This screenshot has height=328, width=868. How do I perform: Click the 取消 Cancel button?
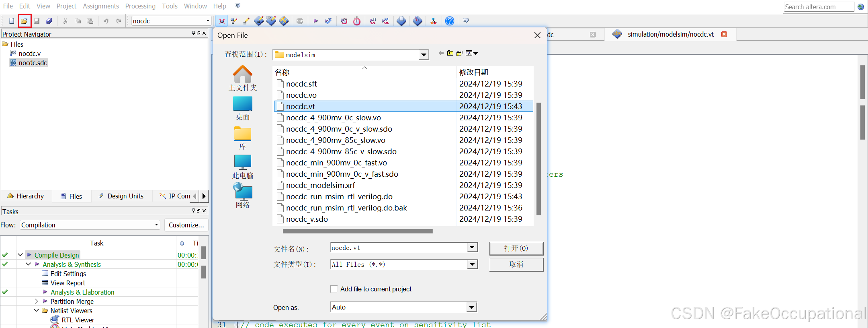(516, 264)
